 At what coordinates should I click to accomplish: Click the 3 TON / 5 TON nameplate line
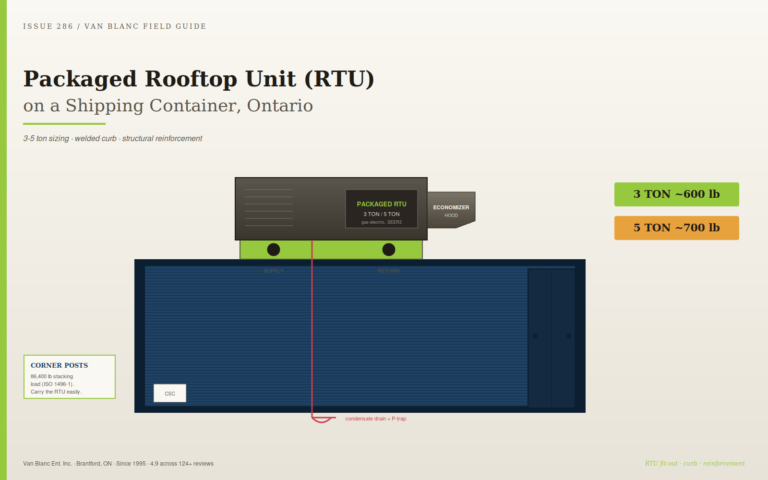click(381, 214)
